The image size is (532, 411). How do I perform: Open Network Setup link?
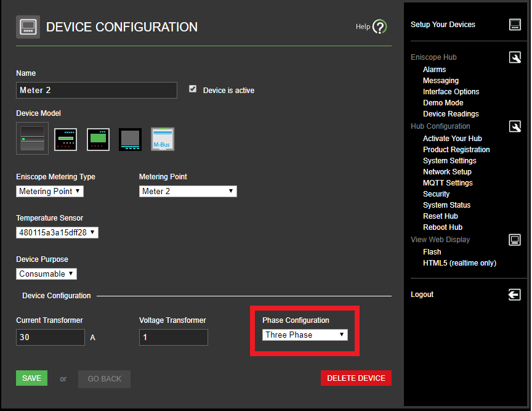tap(447, 172)
